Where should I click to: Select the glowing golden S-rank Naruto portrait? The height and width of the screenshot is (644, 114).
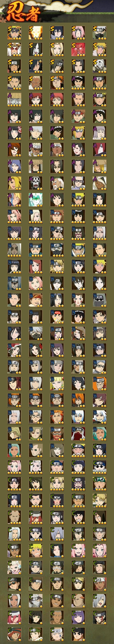(35, 33)
